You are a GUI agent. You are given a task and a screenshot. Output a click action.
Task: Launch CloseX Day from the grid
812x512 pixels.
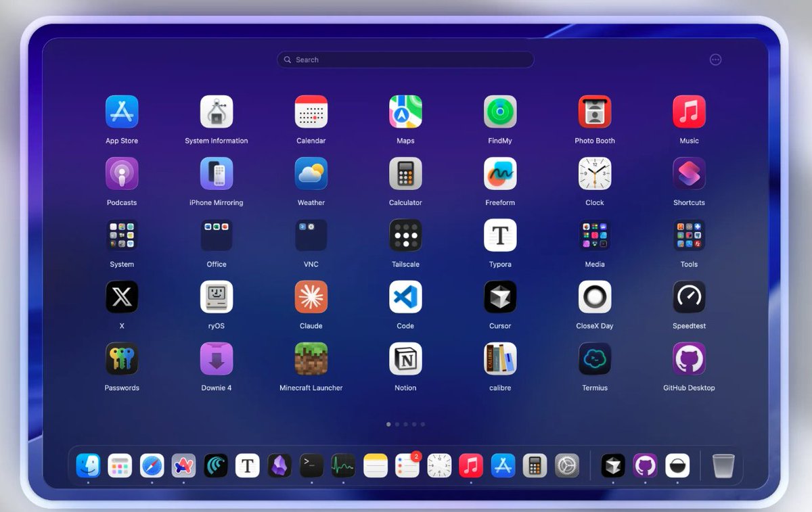(x=595, y=297)
